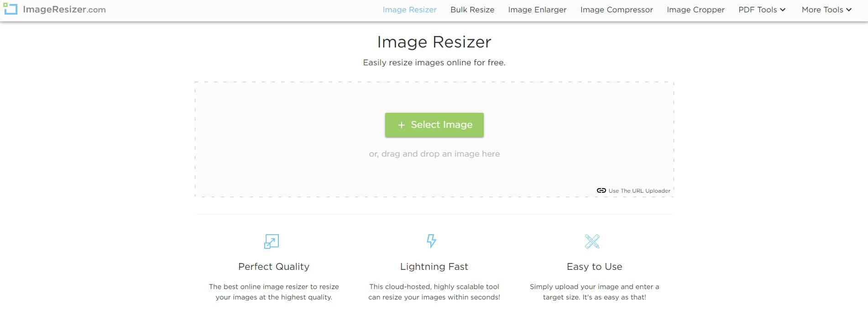868x326 pixels.
Task: Open the PDF Tools dropdown
Action: click(x=758, y=9)
